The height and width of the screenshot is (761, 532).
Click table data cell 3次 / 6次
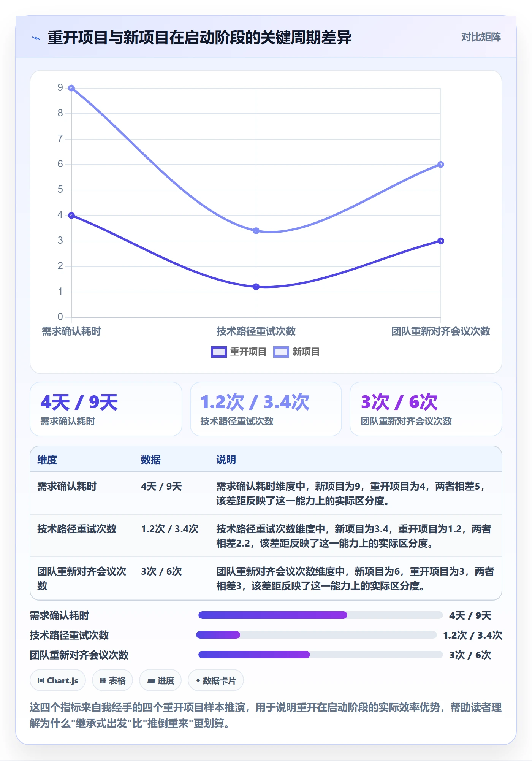pos(161,572)
